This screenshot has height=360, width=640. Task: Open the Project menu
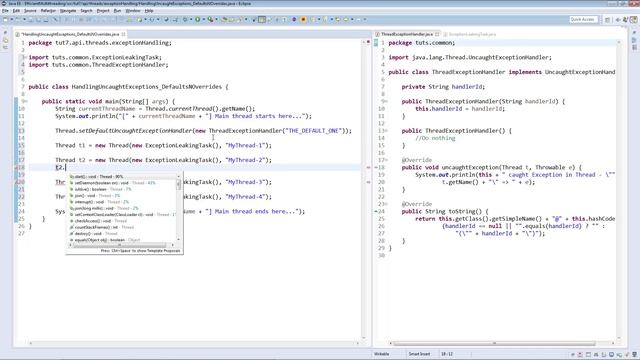(103, 11)
